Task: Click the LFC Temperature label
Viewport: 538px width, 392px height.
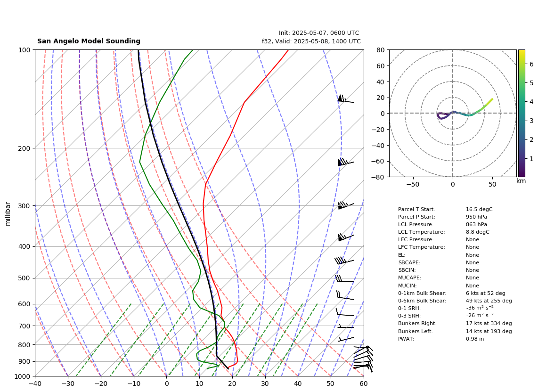Action: (x=421, y=247)
